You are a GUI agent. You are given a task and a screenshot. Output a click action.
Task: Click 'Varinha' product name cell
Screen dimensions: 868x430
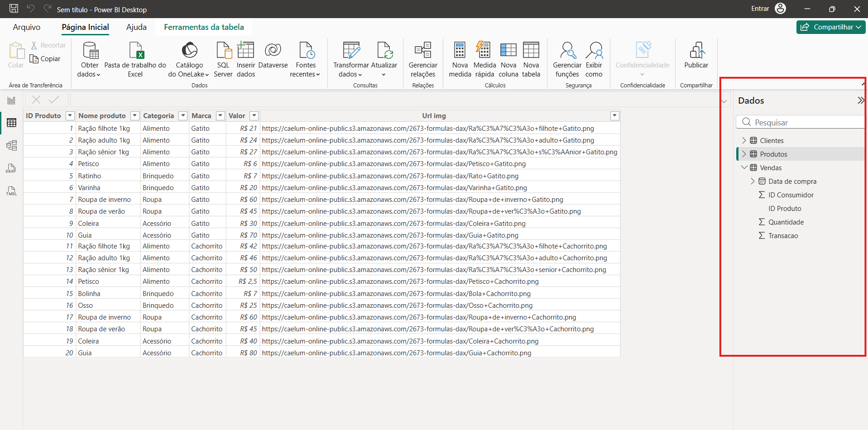click(108, 187)
